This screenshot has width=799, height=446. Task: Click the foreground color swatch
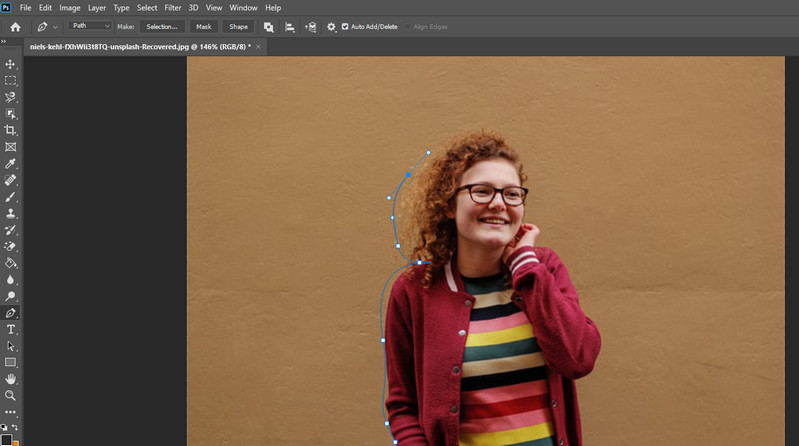click(x=8, y=441)
